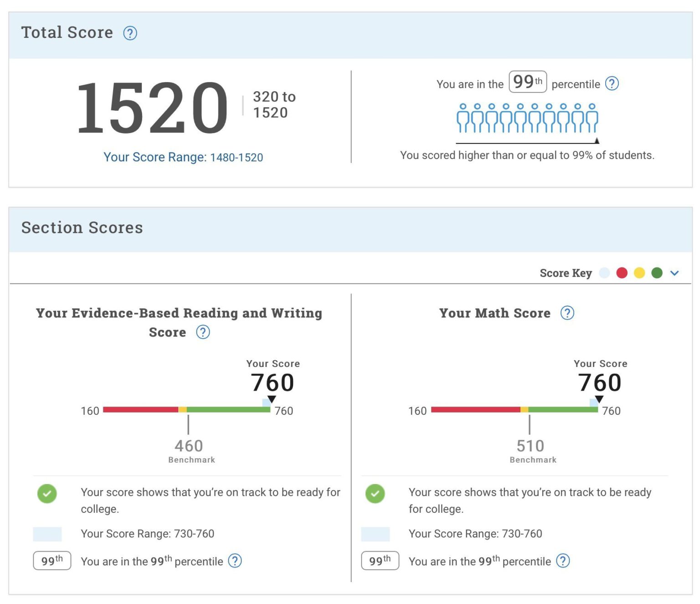Open the help icon beside Your Math Score
700x604 pixels.
567,313
